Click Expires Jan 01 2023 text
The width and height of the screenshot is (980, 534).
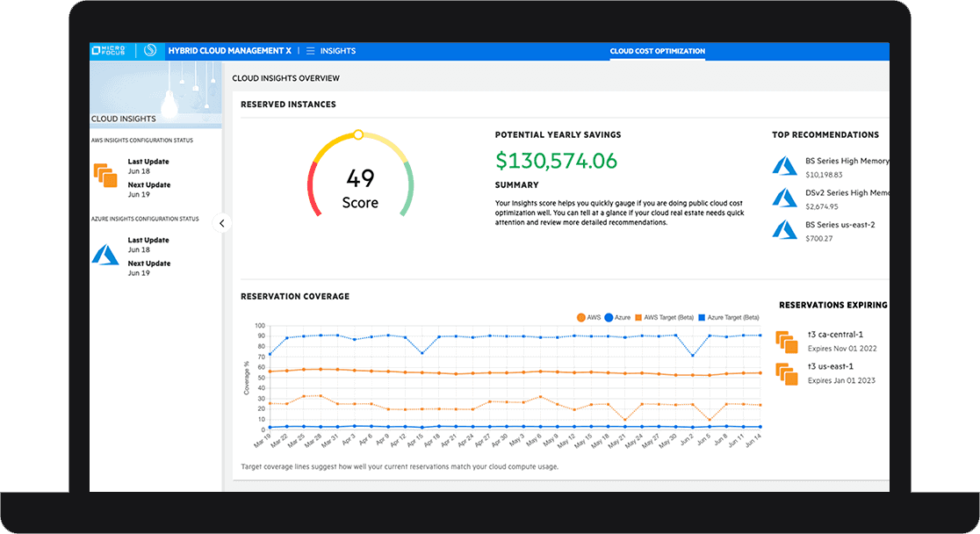[841, 381]
